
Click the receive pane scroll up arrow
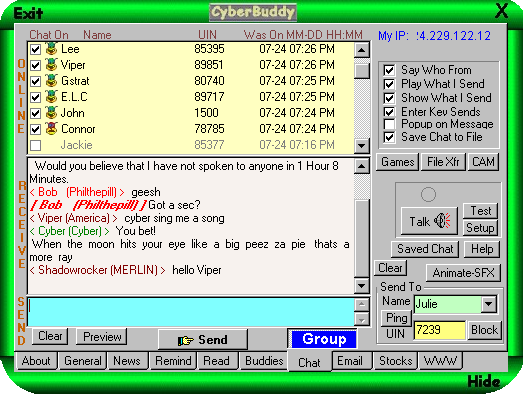[362, 166]
